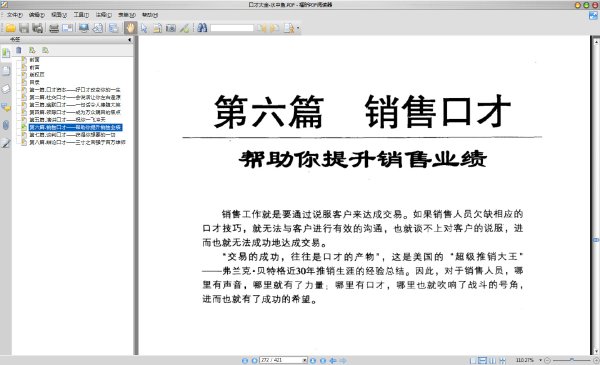Image resolution: width=600 pixels, height=365 pixels.
Task: Click the pencil markup tool icon
Action: pos(184,28)
